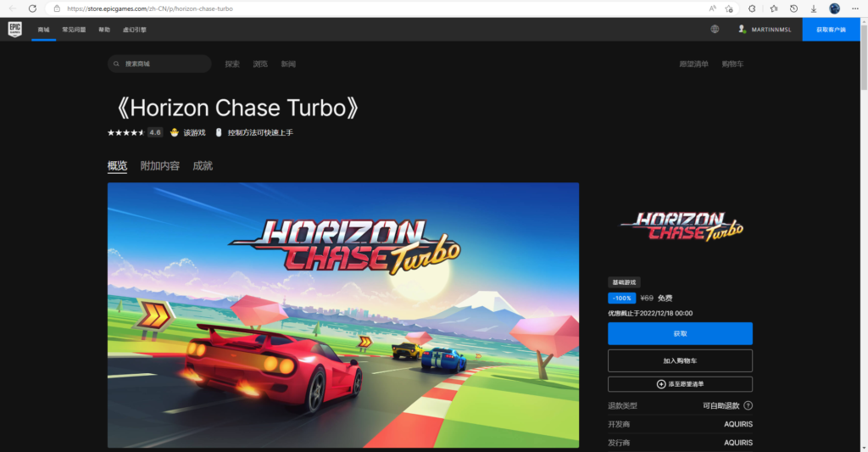The image size is (868, 452).
Task: Click the Horizon Chase Turbo logo in sidebar
Action: [681, 226]
